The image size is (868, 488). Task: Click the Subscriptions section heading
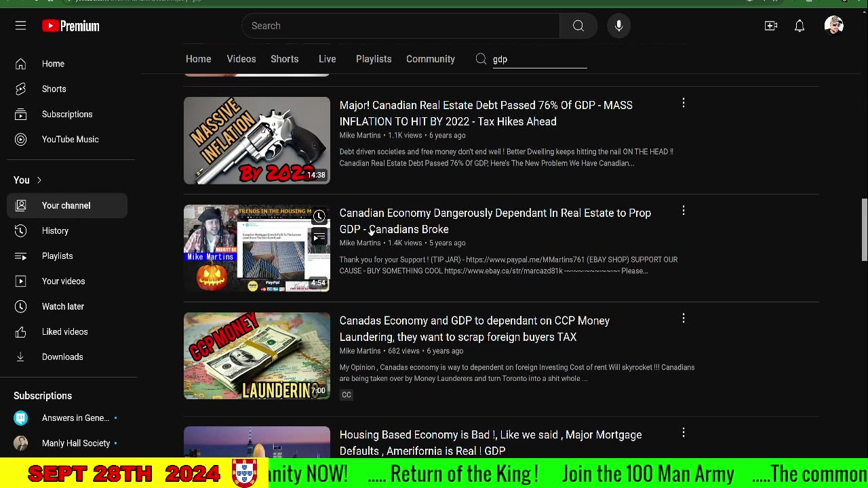[x=43, y=396]
